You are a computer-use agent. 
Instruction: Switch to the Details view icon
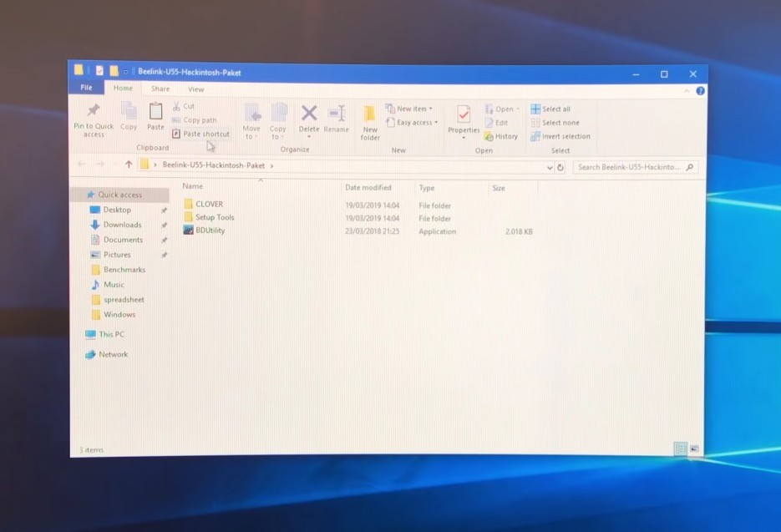[x=681, y=448]
